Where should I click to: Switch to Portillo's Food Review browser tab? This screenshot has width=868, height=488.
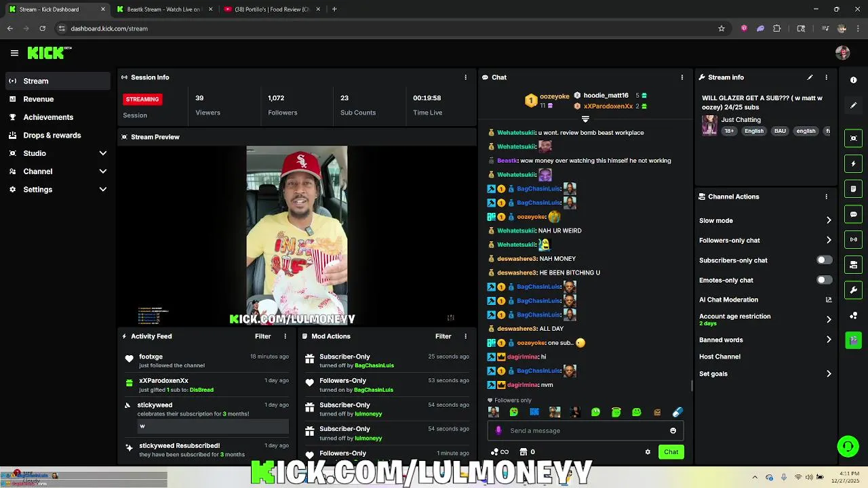271,9
